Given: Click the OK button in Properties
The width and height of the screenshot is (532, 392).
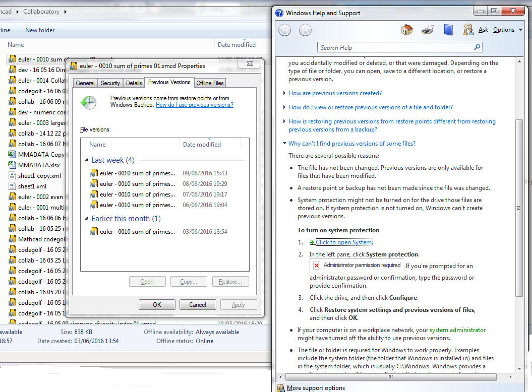Looking at the screenshot, I should pyautogui.click(x=157, y=304).
